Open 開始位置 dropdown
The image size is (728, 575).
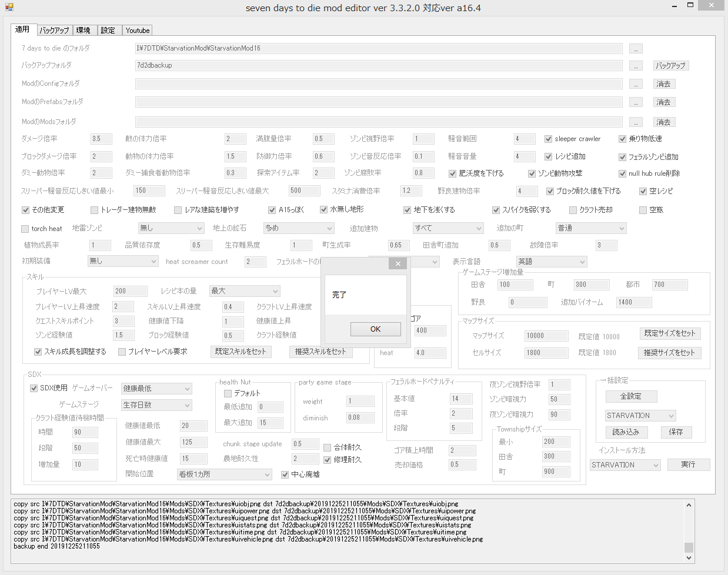225,474
